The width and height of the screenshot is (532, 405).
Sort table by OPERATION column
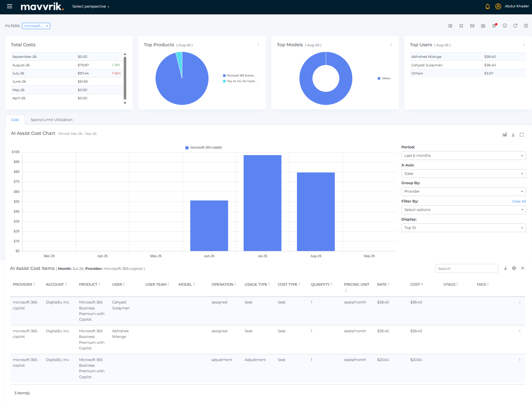[224, 284]
